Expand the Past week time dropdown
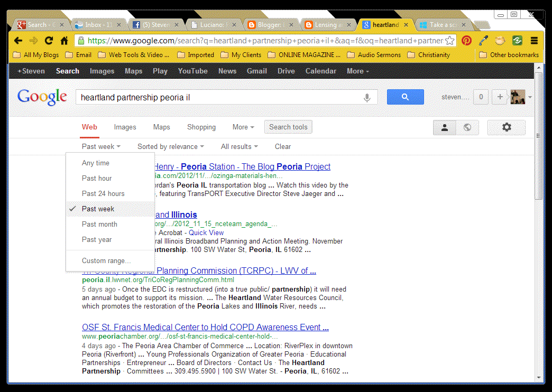 [x=101, y=147]
